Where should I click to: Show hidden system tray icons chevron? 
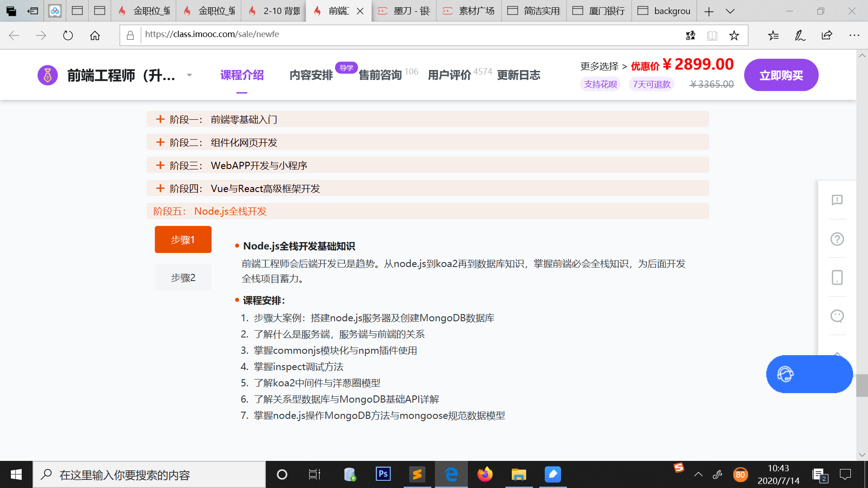point(698,474)
